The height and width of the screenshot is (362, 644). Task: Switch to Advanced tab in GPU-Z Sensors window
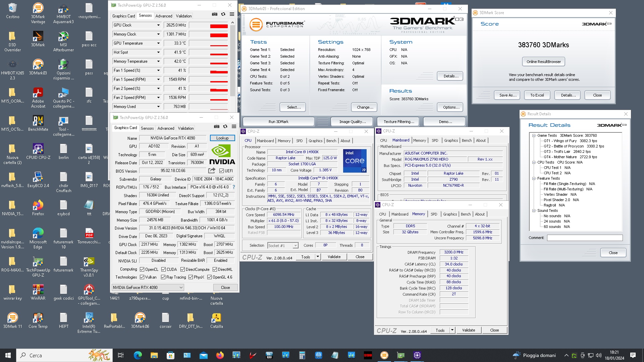point(164,16)
